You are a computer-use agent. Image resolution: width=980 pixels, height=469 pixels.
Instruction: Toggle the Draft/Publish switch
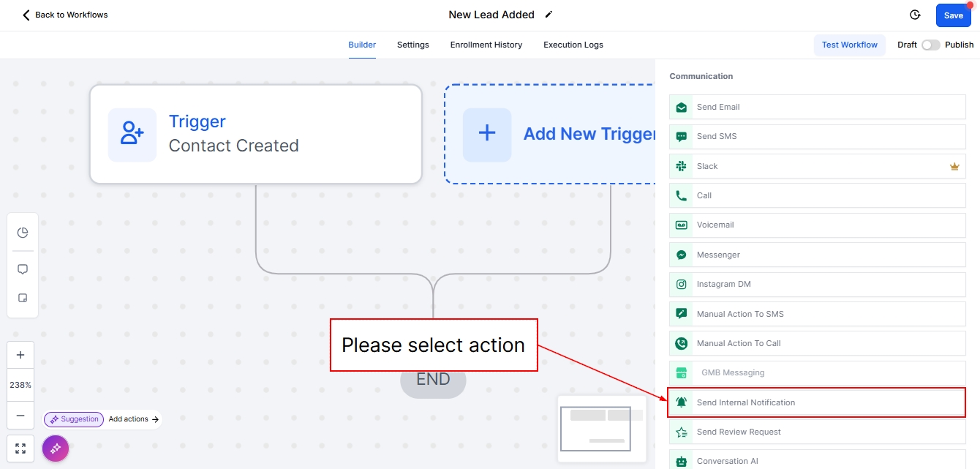[x=930, y=45]
